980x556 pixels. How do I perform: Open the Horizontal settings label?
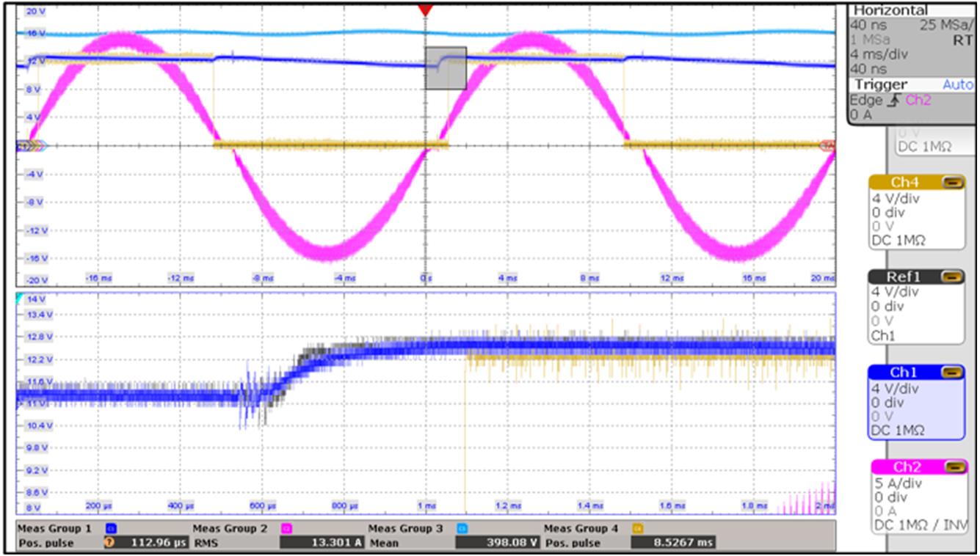click(890, 11)
